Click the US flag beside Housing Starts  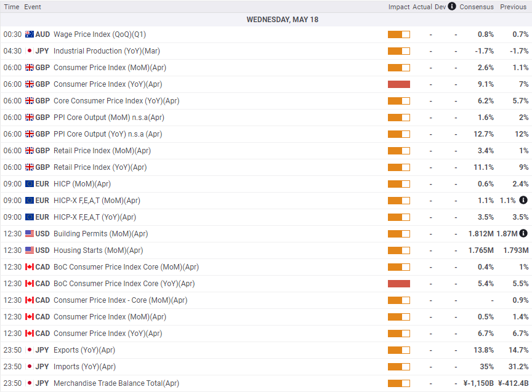pyautogui.click(x=30, y=250)
